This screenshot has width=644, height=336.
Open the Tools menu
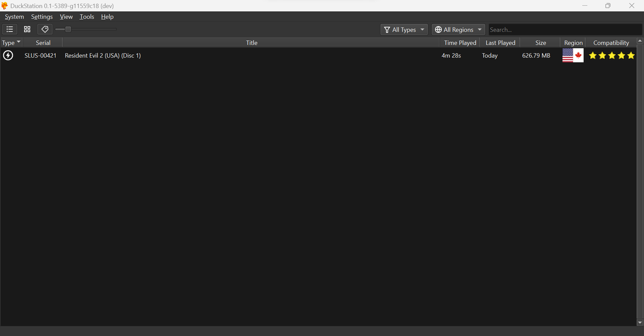(86, 17)
